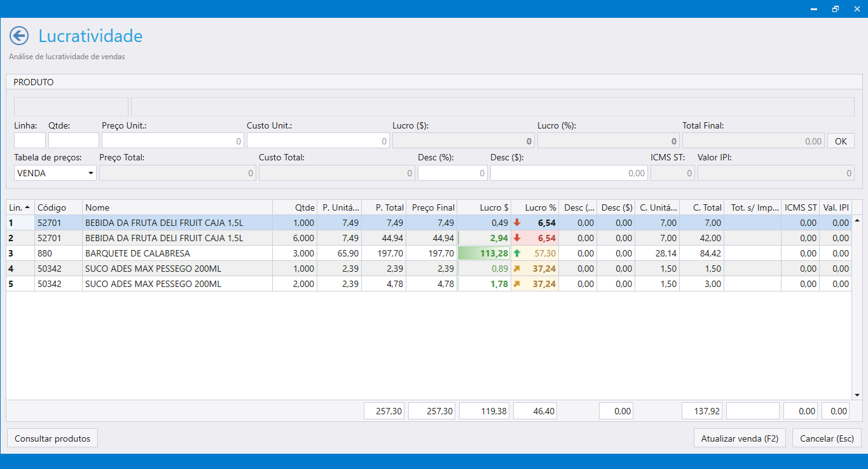
Task: Restore the window using title bar icon
Action: (x=835, y=9)
